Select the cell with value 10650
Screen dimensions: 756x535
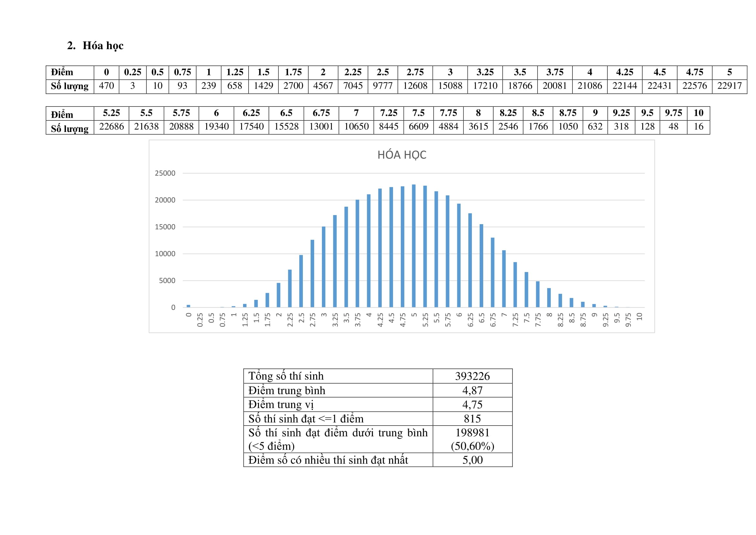(x=356, y=127)
